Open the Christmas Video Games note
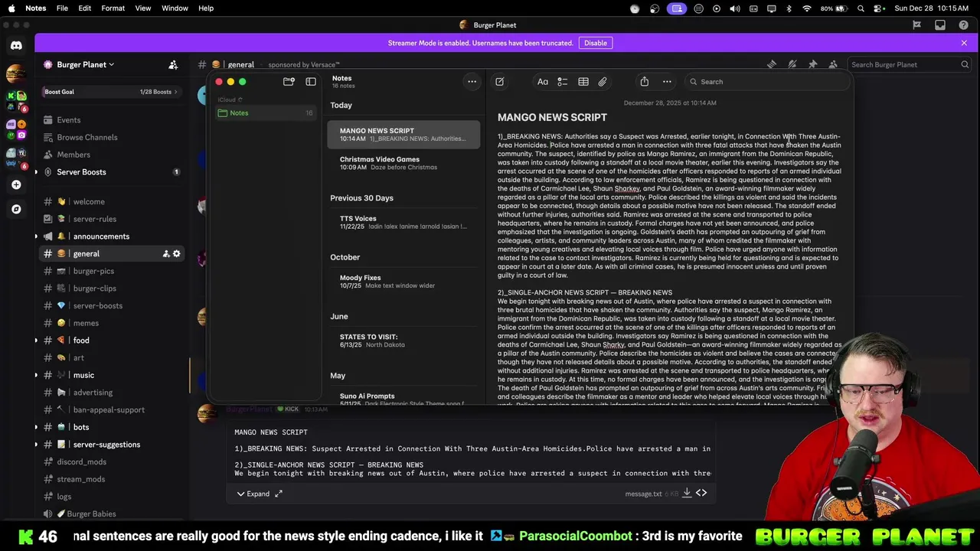This screenshot has height=551, width=980. coord(403,163)
